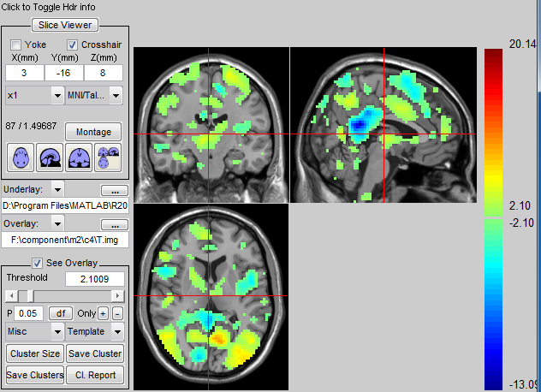Select the orthogonal three-view icon
The image size is (541, 392).
pos(108,157)
